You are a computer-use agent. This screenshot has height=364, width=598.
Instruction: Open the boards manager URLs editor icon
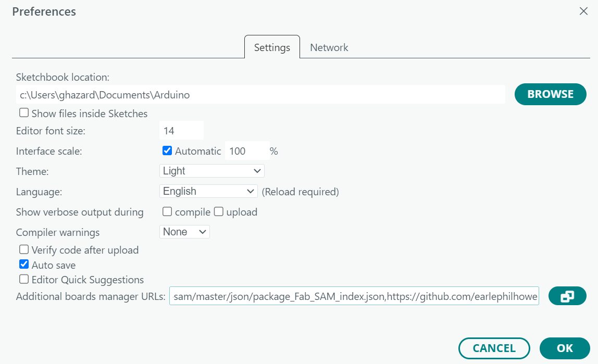[x=567, y=296]
